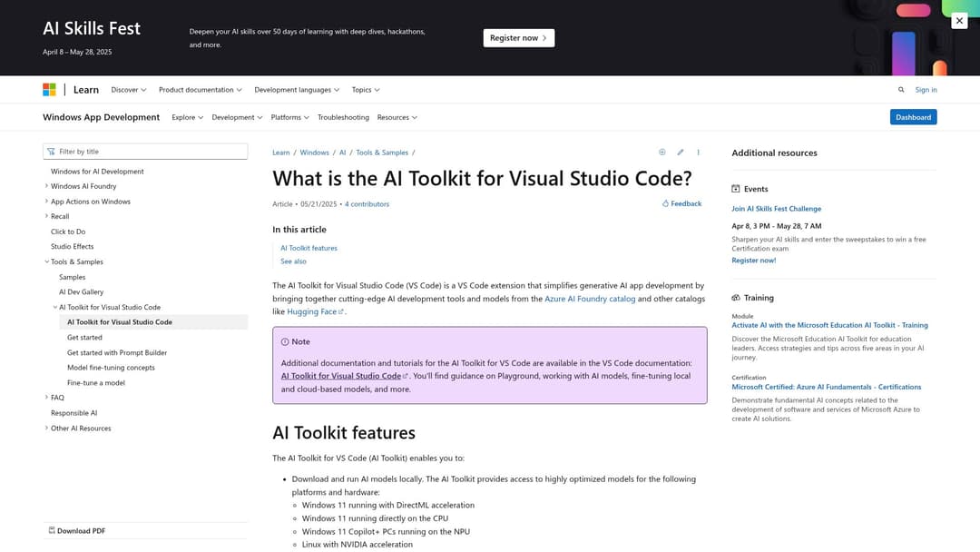980x552 pixels.
Task: Click Learn breadcrumb link
Action: (281, 152)
